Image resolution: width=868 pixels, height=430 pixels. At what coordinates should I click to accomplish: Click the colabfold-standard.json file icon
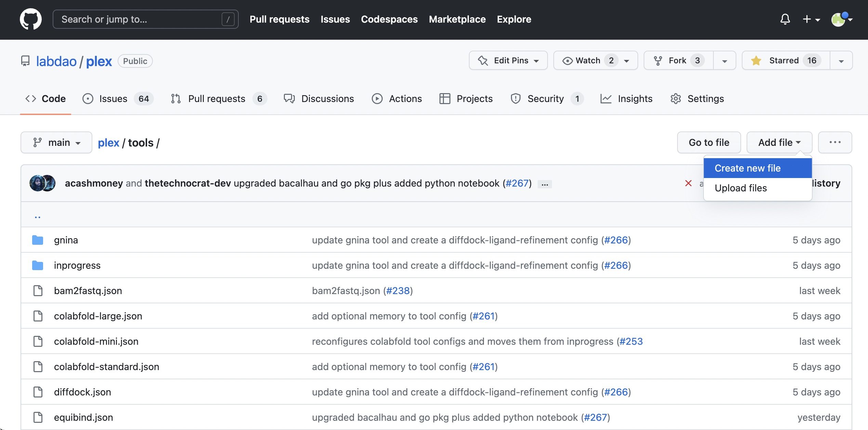[x=38, y=367]
